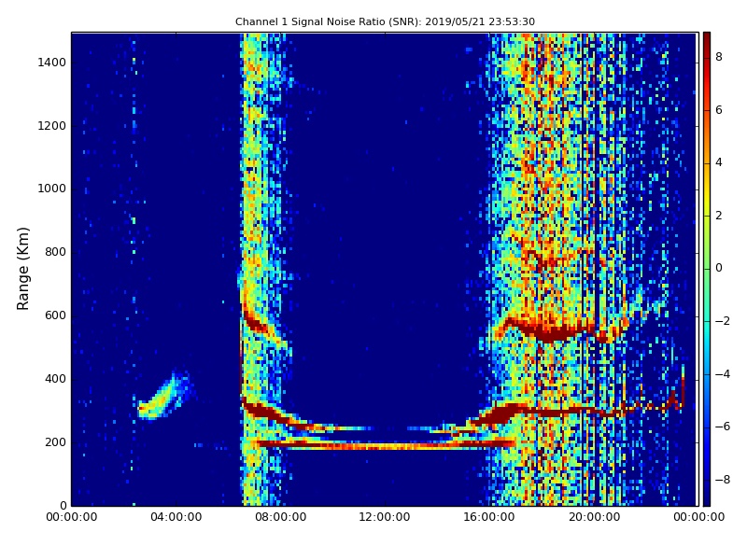Image resolution: width=747 pixels, height=560 pixels.
Task: Click the 04:00:00 time axis label
Action: [x=176, y=517]
